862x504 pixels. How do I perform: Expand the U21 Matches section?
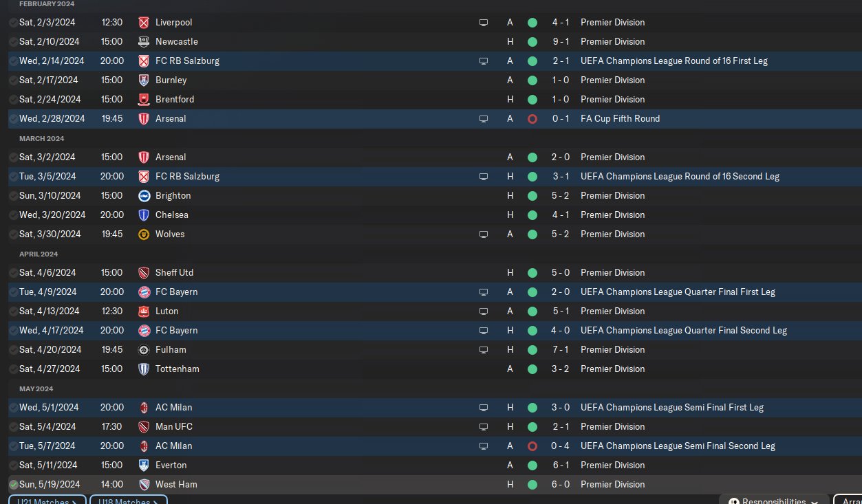pyautogui.click(x=47, y=501)
